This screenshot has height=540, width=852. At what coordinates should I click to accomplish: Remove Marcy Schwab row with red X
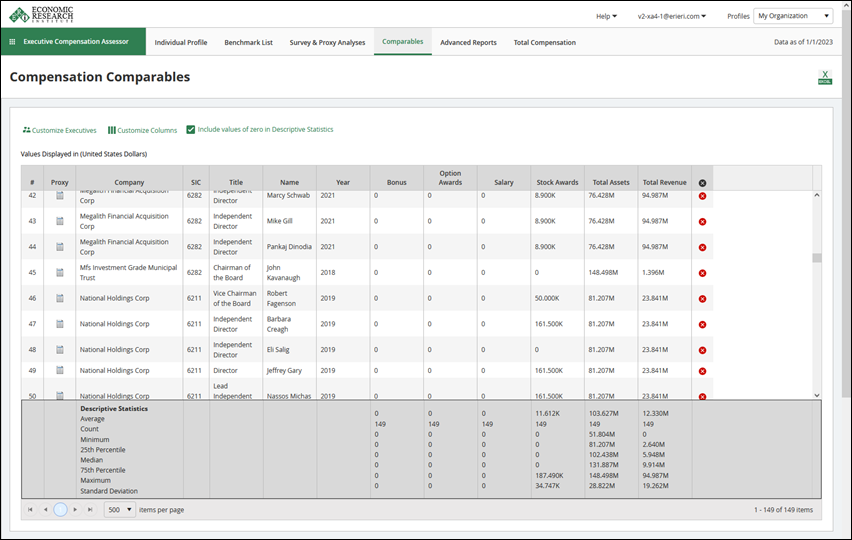point(702,196)
